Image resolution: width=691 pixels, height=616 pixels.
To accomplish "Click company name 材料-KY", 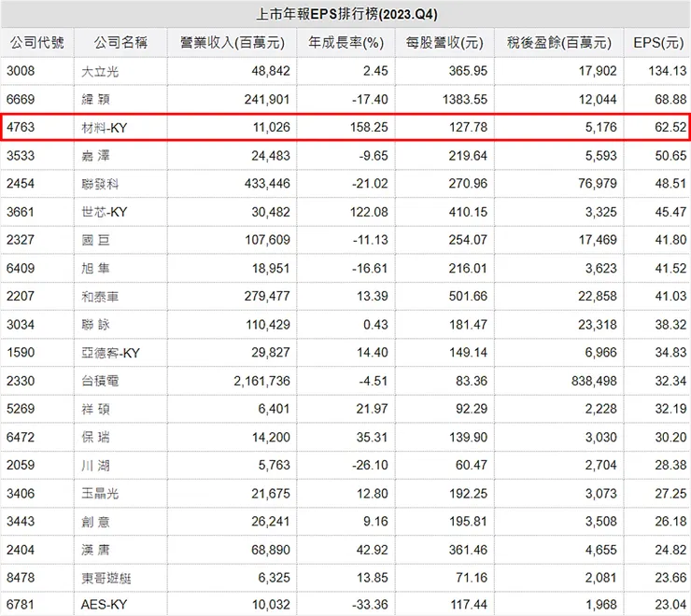I will coord(105,128).
